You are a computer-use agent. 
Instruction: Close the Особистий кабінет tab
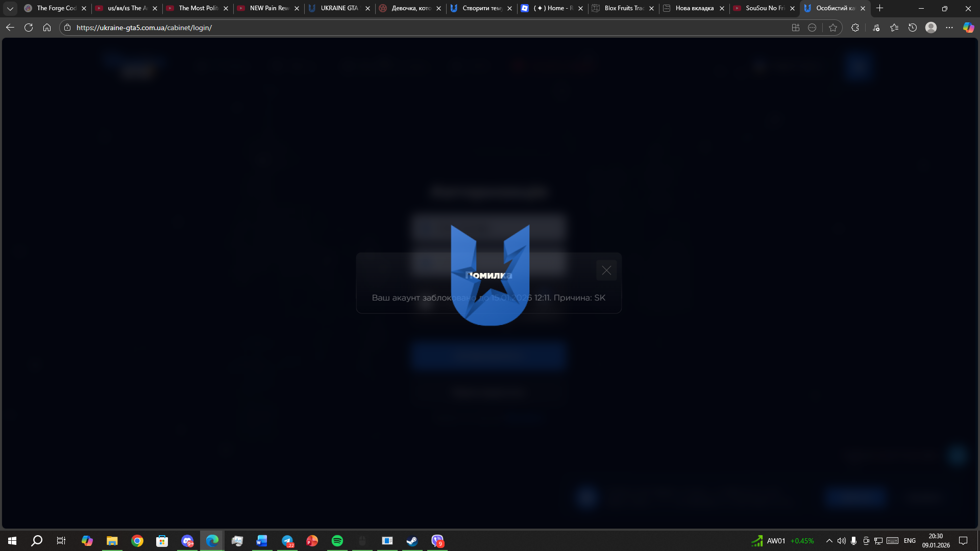point(863,8)
